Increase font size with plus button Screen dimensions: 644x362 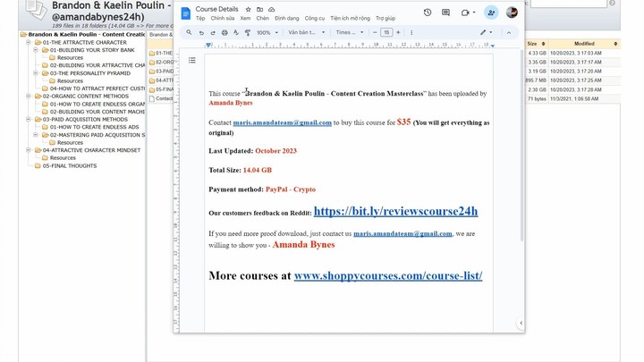[398, 32]
